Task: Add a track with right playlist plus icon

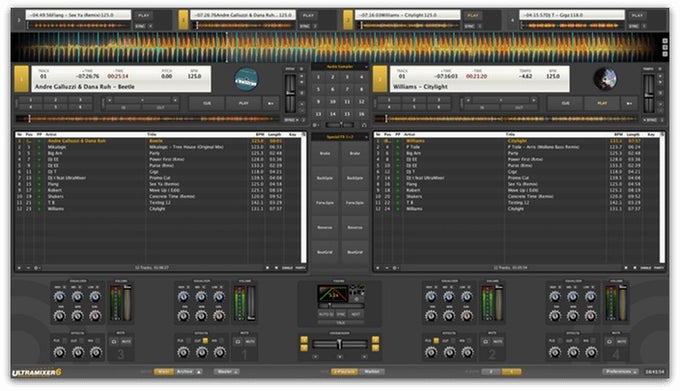Action: click(x=378, y=268)
